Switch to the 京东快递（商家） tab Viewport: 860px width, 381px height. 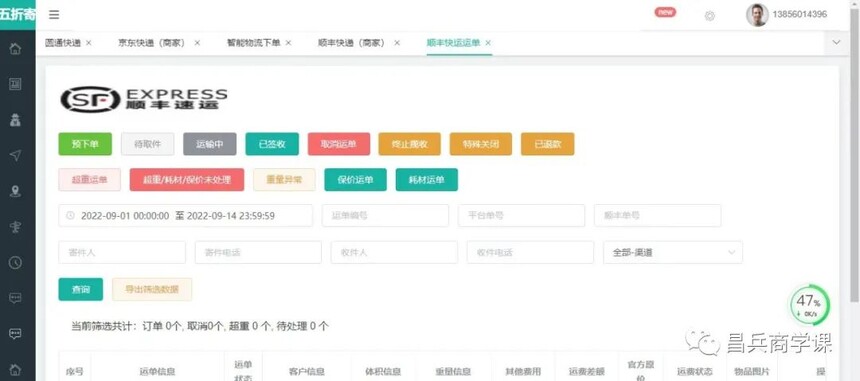(x=153, y=43)
